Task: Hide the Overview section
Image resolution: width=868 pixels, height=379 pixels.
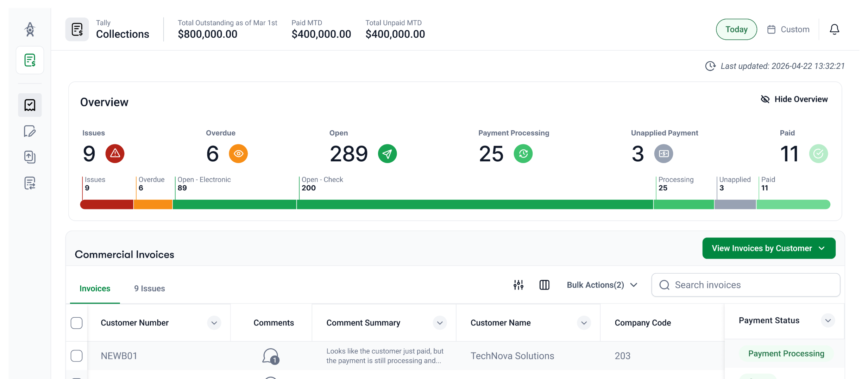Action: tap(794, 99)
